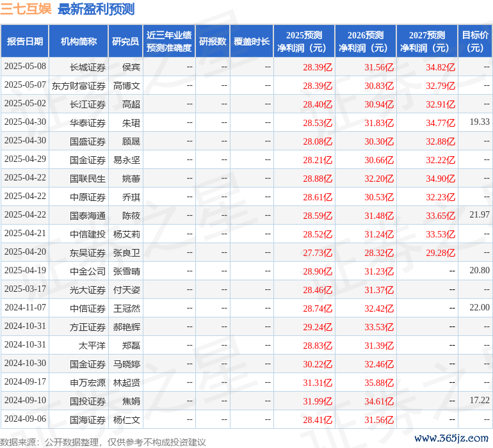Image resolution: width=493 pixels, height=448 pixels.
Task: Select analyst 付天姿
Action: tap(127, 290)
